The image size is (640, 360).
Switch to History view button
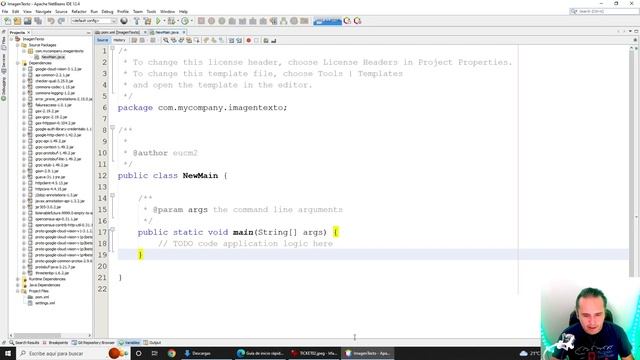tap(119, 40)
